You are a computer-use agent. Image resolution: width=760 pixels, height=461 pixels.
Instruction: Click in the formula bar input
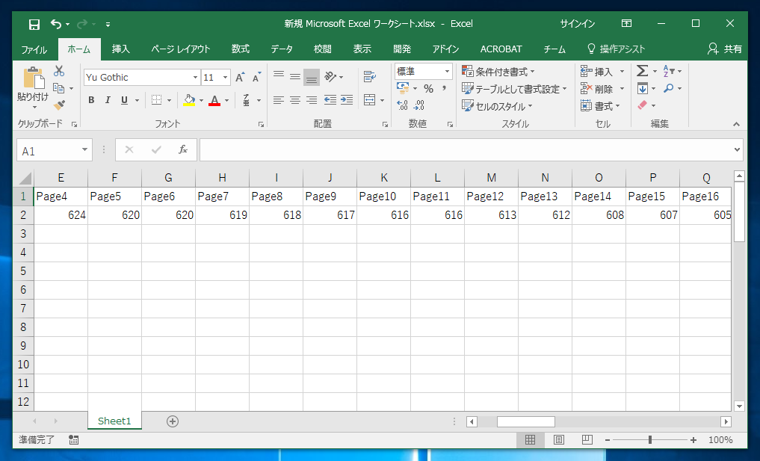coord(464,150)
